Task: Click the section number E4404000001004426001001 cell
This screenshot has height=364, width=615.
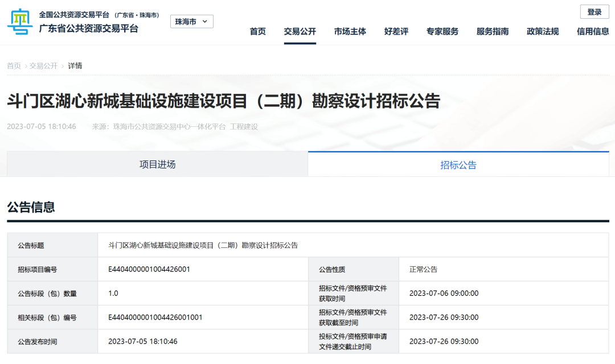Action: pos(155,317)
